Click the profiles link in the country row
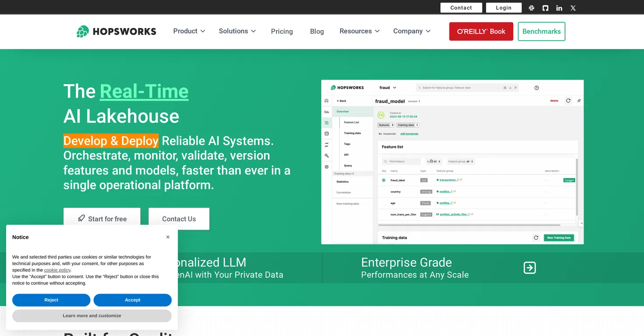The height and width of the screenshot is (336, 644). pos(446,192)
